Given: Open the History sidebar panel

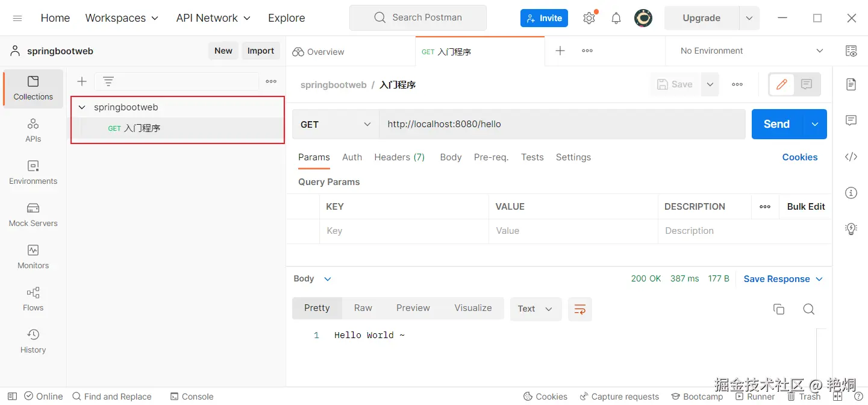Looking at the screenshot, I should click(33, 341).
